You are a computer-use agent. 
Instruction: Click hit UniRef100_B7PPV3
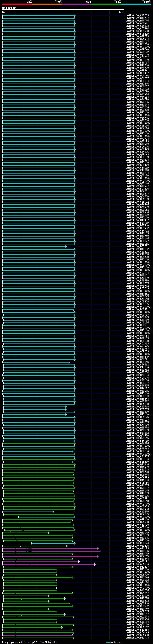137,449
